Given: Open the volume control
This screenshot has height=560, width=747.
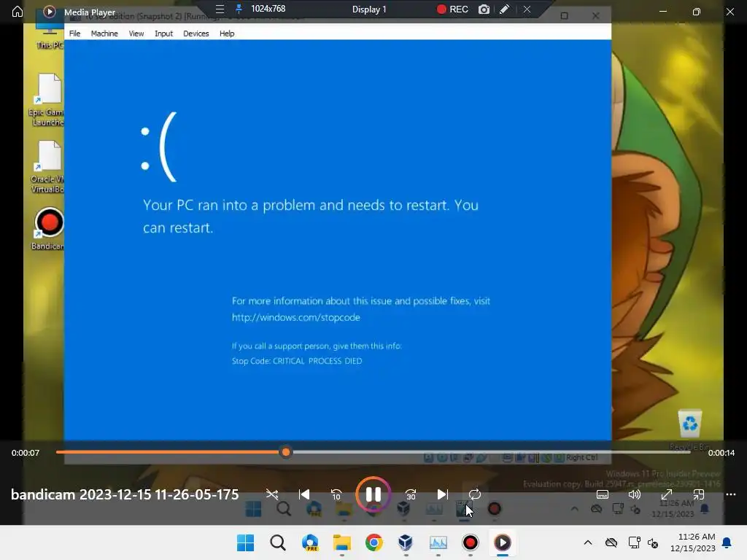Looking at the screenshot, I should point(635,494).
